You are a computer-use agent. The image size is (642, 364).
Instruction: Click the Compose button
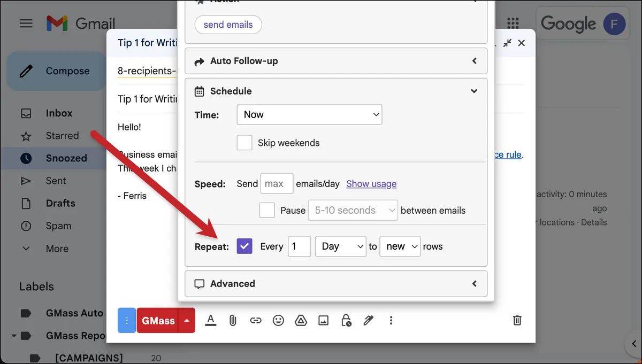(57, 71)
